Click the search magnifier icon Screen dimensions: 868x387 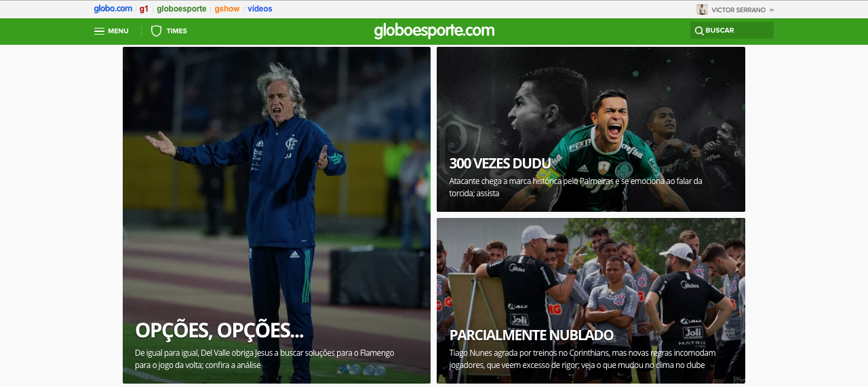[x=699, y=31]
